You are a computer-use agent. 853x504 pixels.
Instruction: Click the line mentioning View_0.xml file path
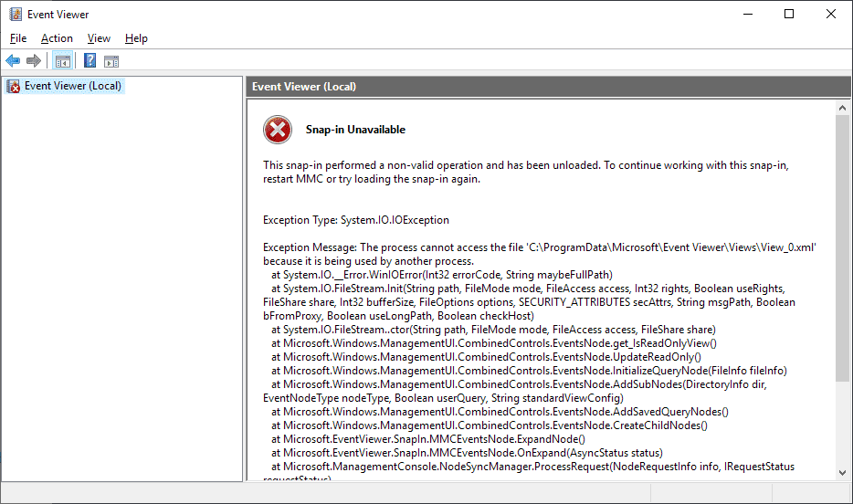(540, 247)
